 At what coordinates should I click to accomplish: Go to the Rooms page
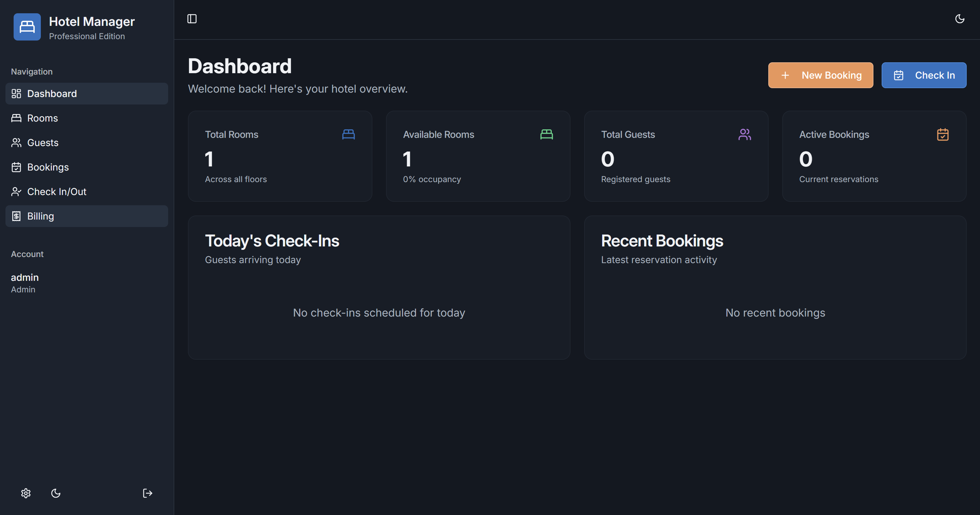(42, 118)
